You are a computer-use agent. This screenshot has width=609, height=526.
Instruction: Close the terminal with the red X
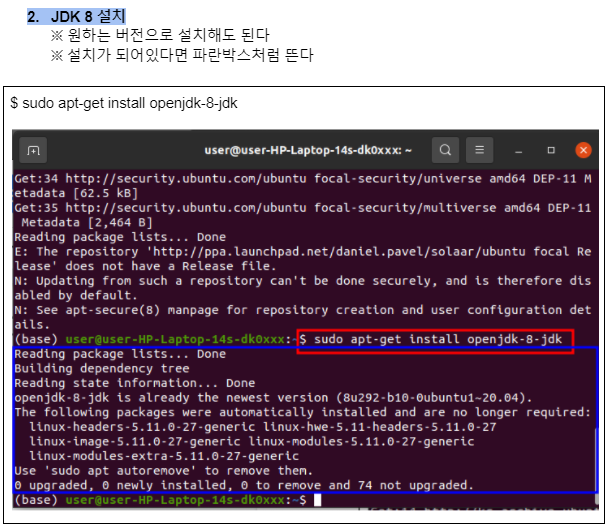point(583,150)
